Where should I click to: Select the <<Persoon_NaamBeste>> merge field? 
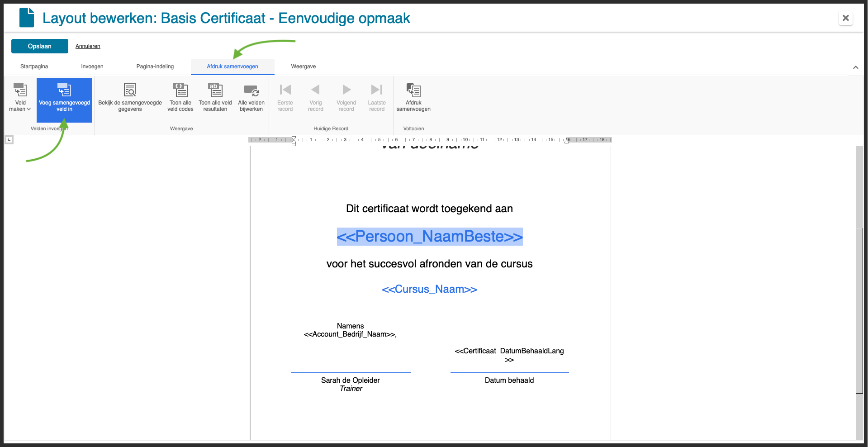429,236
